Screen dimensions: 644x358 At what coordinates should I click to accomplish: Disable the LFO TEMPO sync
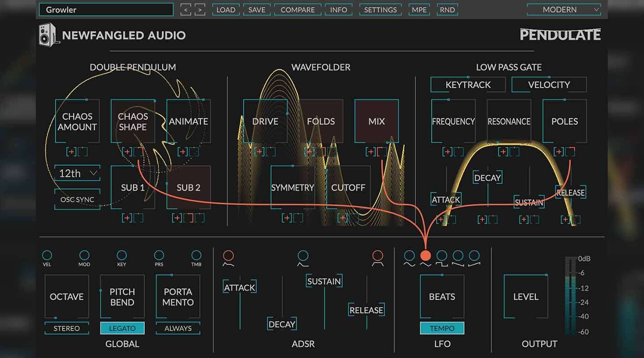(x=442, y=328)
